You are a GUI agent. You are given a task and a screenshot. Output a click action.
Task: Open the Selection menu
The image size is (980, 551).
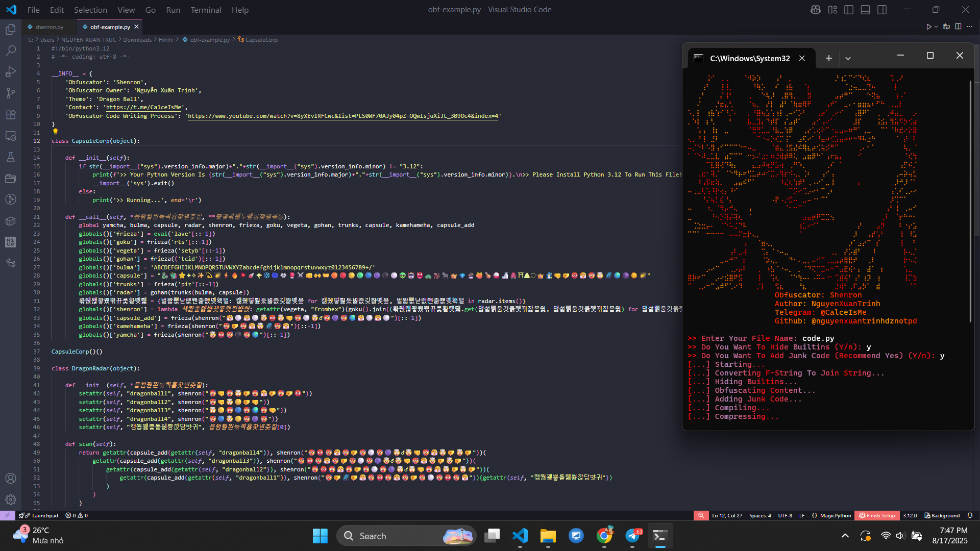[90, 10]
